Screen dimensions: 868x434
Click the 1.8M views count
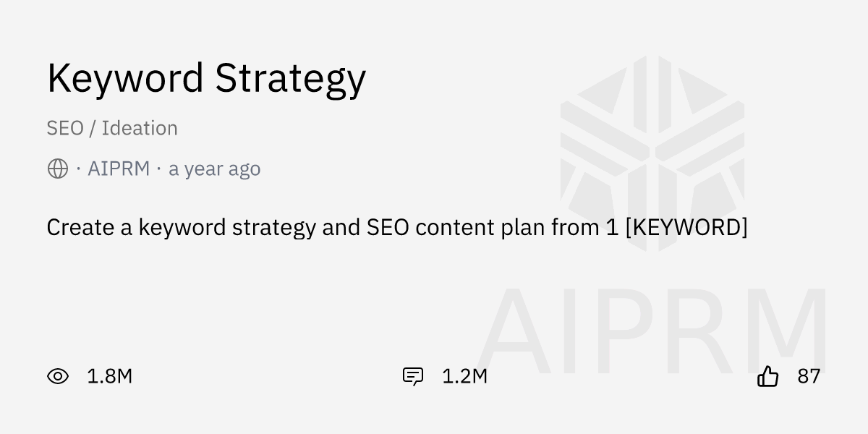109,376
